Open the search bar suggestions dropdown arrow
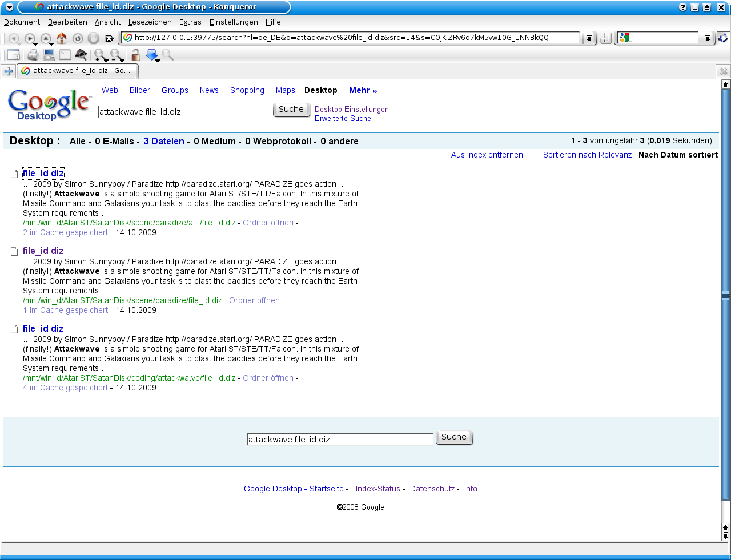This screenshot has height=560, width=731. pos(708,38)
